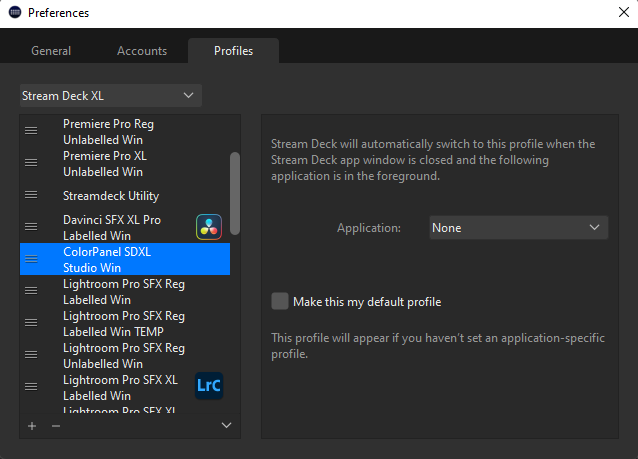Grab handle of Premiere Pro XL Unlabelled Win
The height and width of the screenshot is (459, 638).
click(x=31, y=163)
